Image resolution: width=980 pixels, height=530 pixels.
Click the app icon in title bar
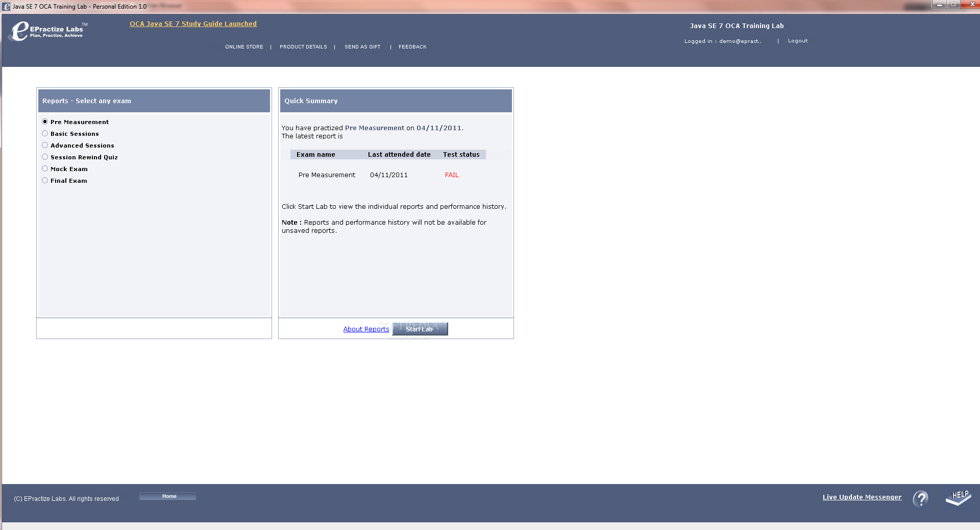click(x=6, y=7)
